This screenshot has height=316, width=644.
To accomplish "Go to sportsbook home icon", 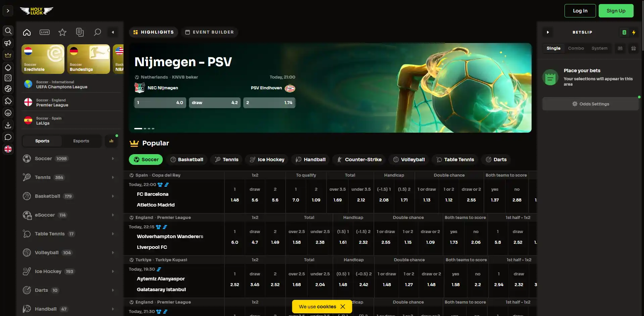I will coord(27,32).
